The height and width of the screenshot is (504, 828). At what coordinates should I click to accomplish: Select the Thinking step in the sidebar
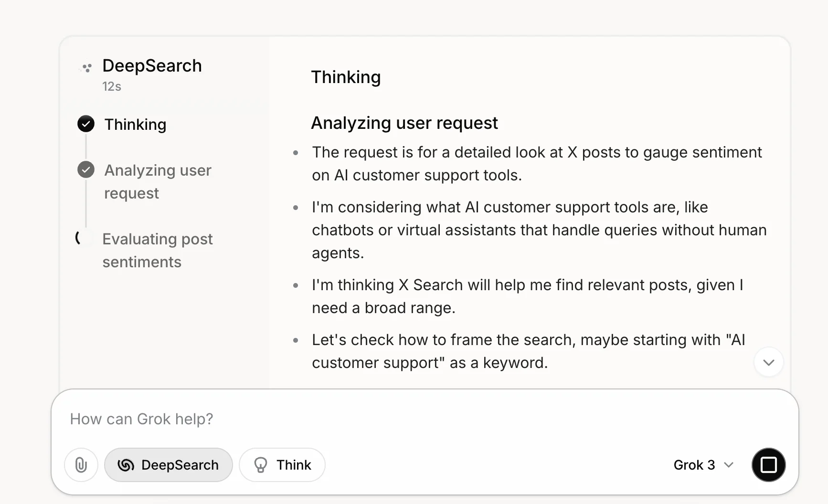pos(135,125)
